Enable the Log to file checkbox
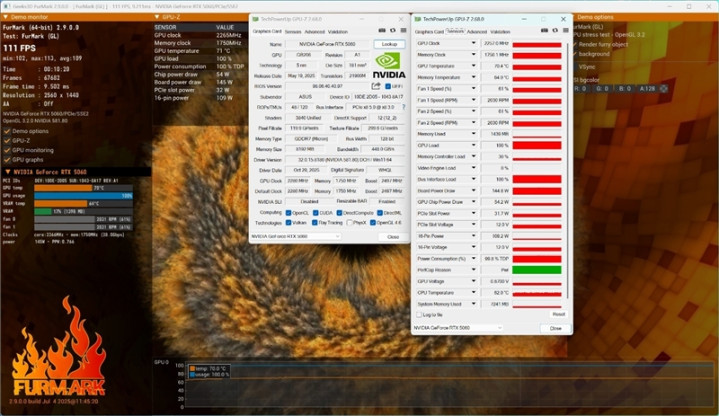Viewport: 719px width, 416px height. tap(419, 314)
